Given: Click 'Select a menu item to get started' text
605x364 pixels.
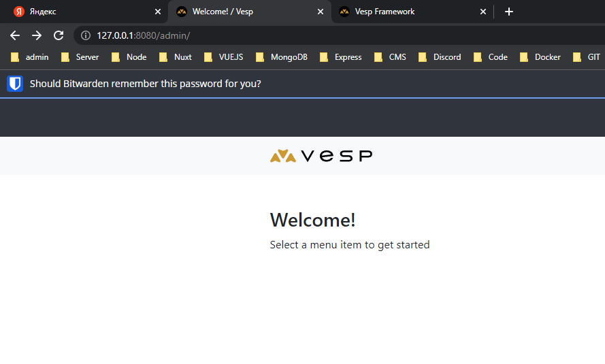Looking at the screenshot, I should 350,245.
